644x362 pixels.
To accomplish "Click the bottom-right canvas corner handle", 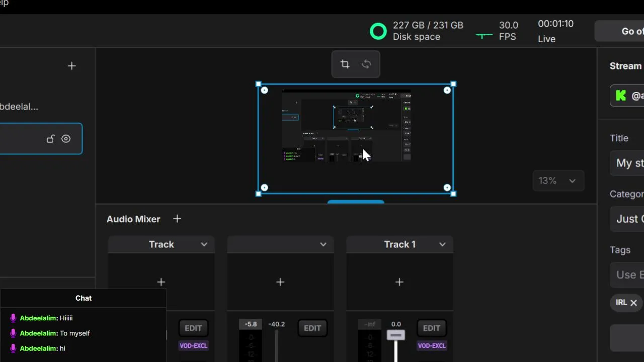I will point(453,194).
